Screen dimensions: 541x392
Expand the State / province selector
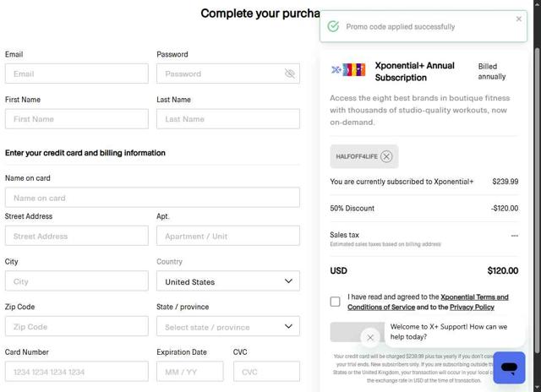pos(228,326)
